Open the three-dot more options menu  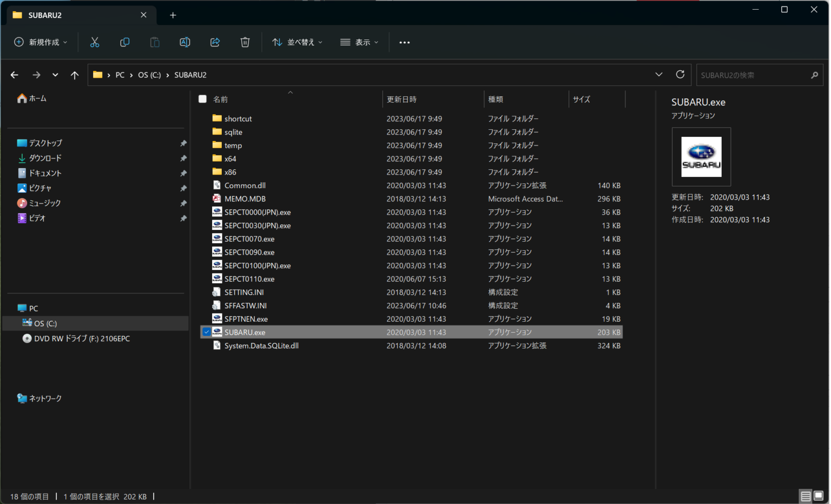[x=404, y=42]
